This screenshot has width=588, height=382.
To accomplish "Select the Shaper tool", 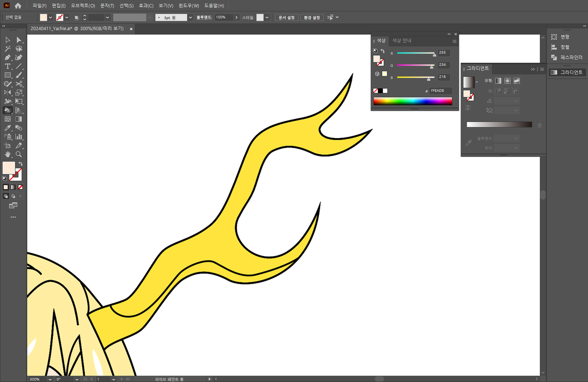I will pyautogui.click(x=8, y=84).
